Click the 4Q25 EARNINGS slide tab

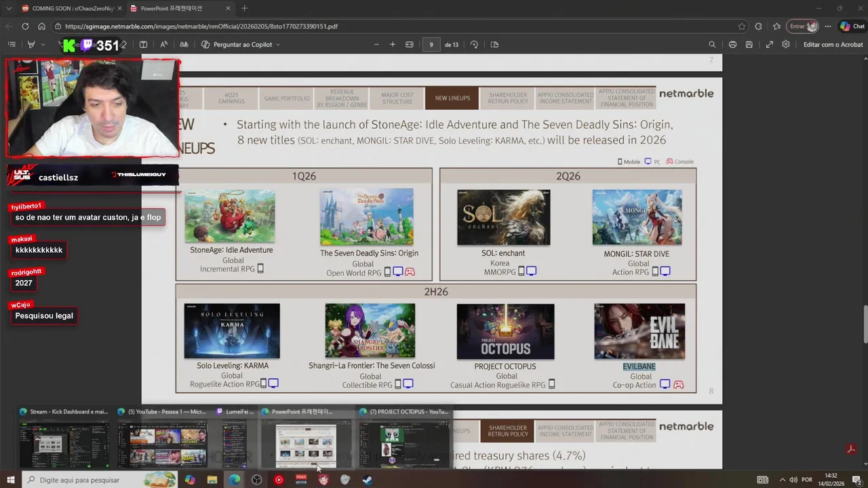pos(231,98)
